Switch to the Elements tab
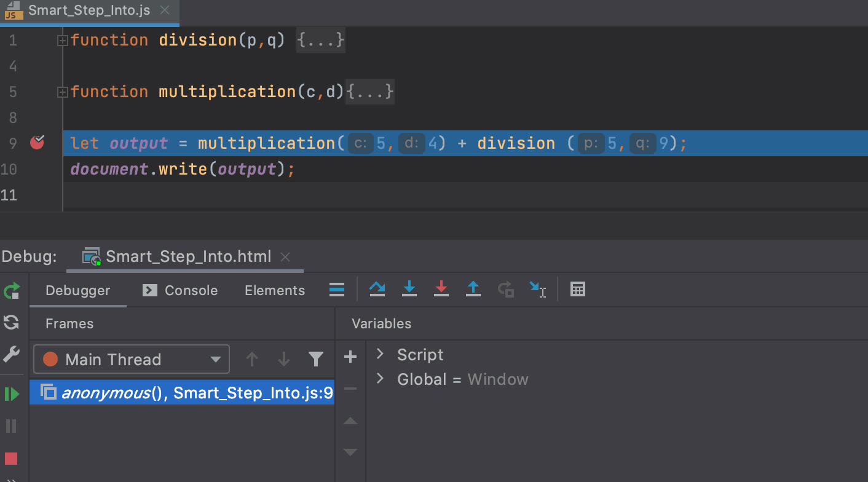This screenshot has height=482, width=868. 275,291
